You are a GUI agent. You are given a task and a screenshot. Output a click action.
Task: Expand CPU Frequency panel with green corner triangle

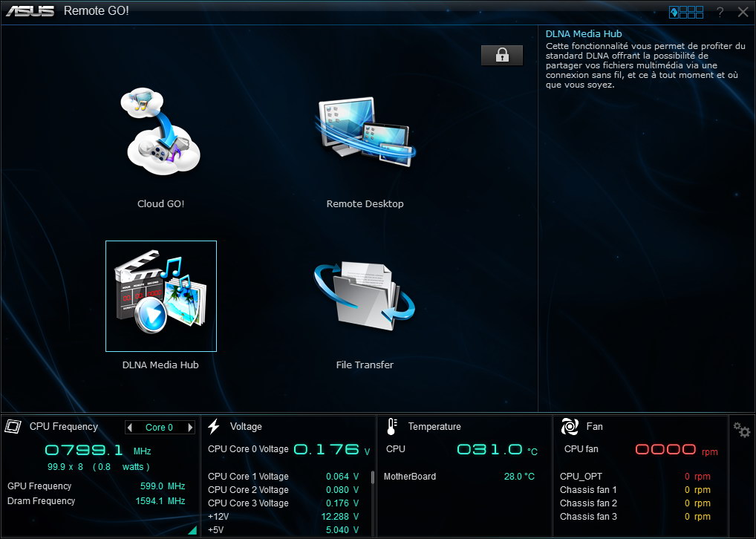(193, 530)
